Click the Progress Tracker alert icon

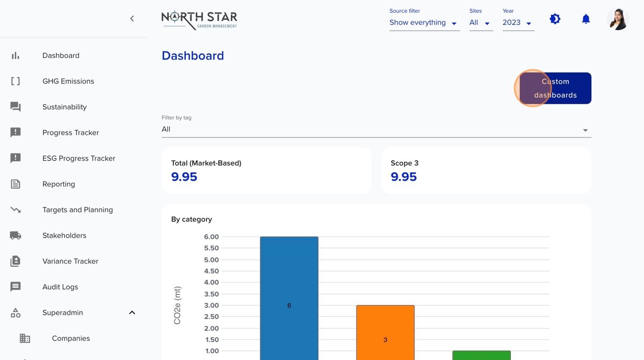point(16,132)
